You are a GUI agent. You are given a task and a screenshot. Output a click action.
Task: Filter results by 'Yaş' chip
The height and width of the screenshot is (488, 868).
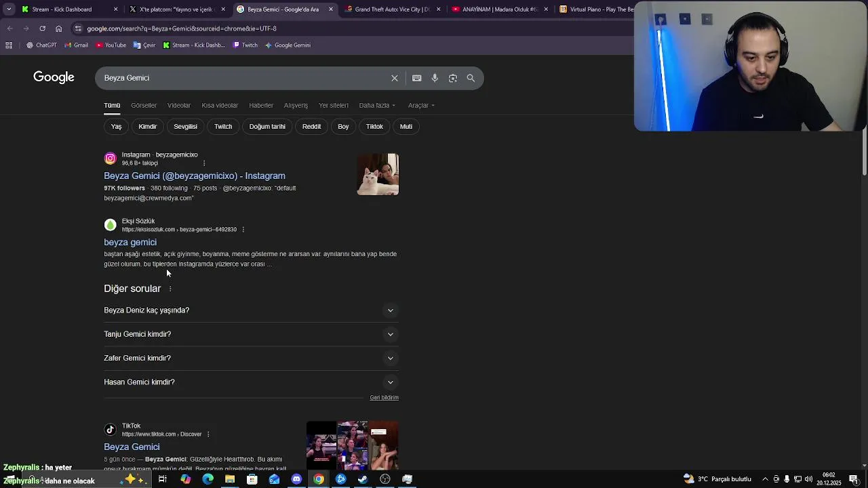tap(117, 127)
